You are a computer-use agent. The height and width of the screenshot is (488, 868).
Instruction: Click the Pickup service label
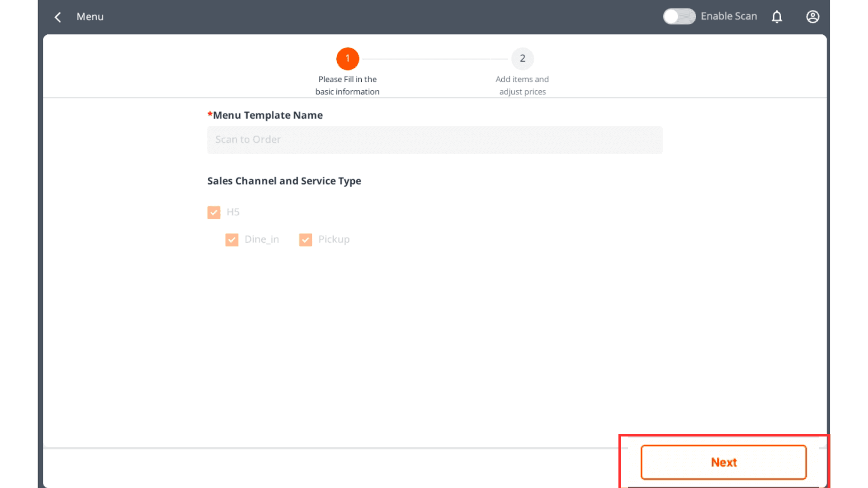334,239
